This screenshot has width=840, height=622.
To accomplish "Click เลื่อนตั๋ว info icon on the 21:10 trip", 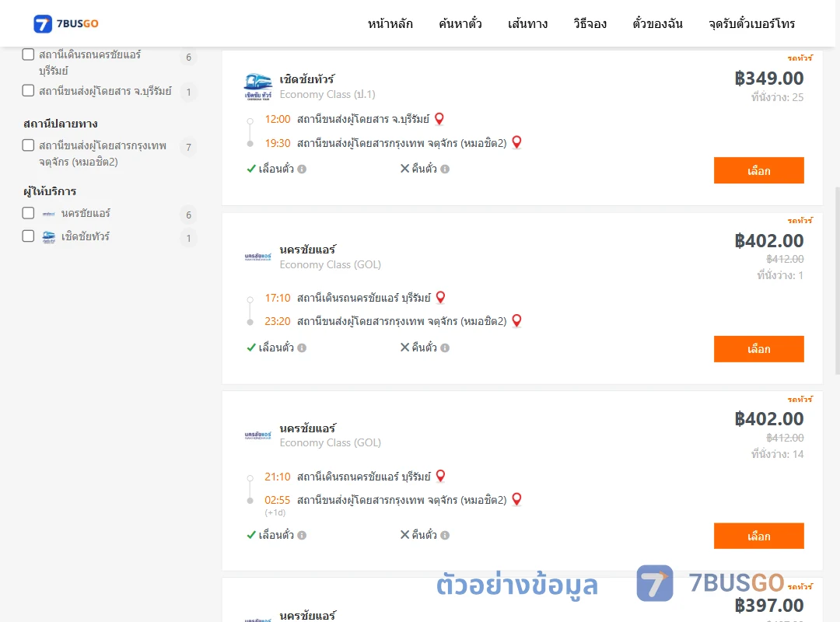I will [x=302, y=535].
